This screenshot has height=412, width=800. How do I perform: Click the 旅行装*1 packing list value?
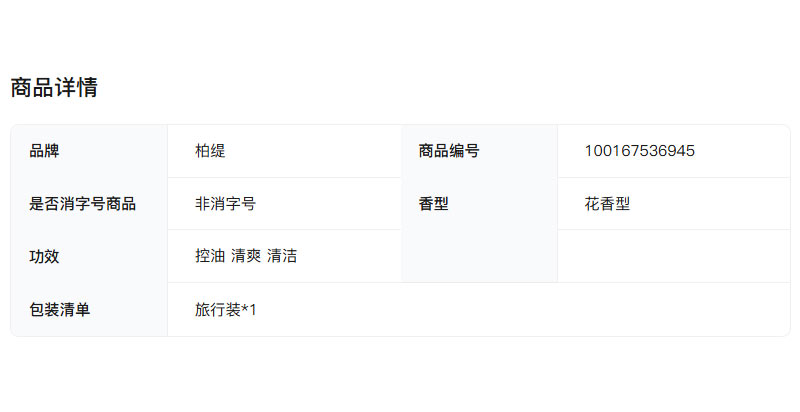point(226,310)
